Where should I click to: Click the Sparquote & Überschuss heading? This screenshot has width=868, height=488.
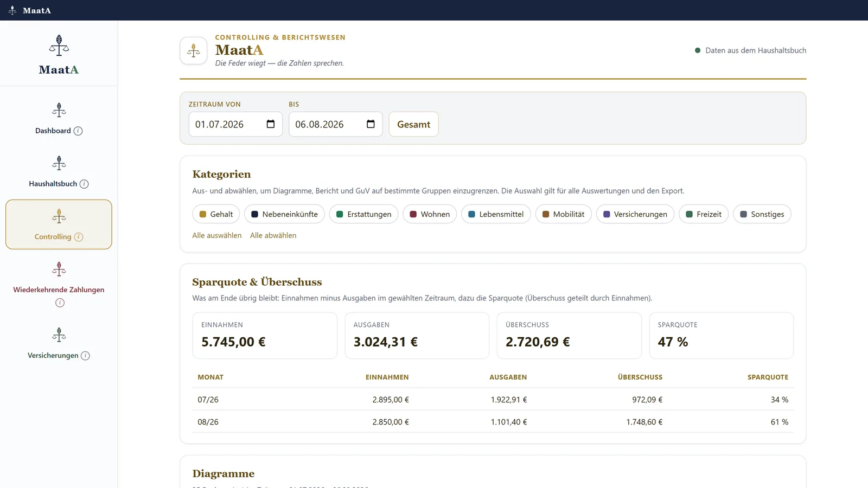[257, 282]
